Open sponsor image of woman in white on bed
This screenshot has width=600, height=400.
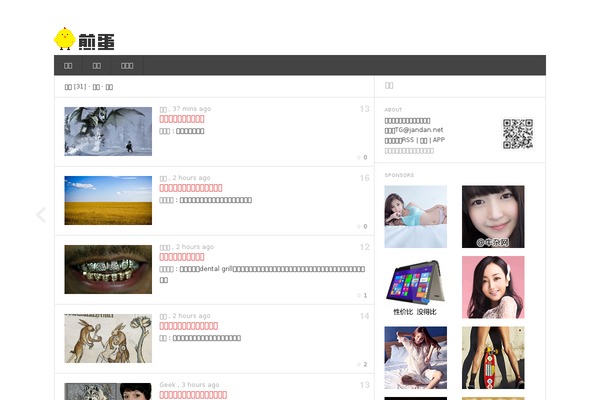[x=416, y=358]
